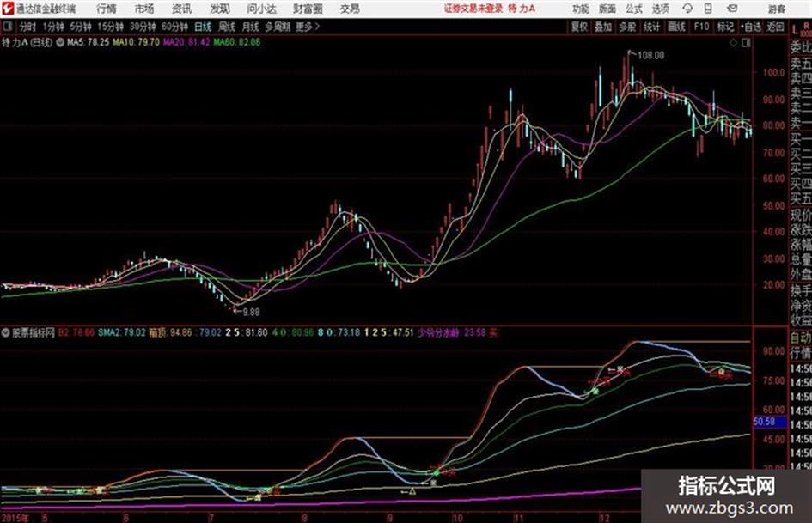Click the 复权 toolbar button
This screenshot has width=812, height=523.
coord(579,27)
